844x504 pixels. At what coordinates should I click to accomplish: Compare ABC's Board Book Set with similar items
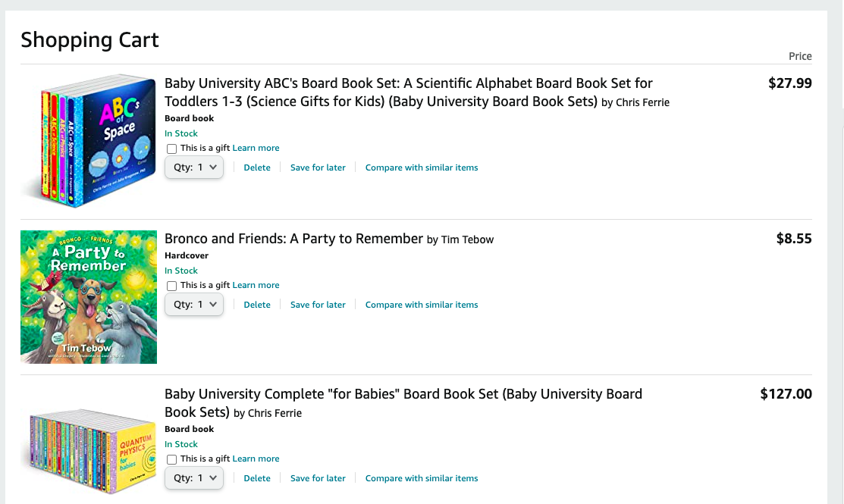[422, 167]
